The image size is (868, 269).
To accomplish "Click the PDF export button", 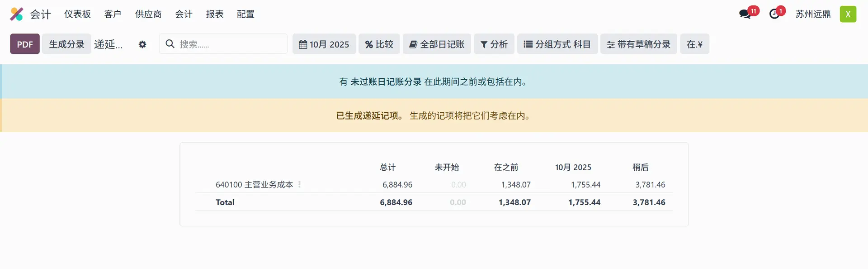I will tap(25, 44).
